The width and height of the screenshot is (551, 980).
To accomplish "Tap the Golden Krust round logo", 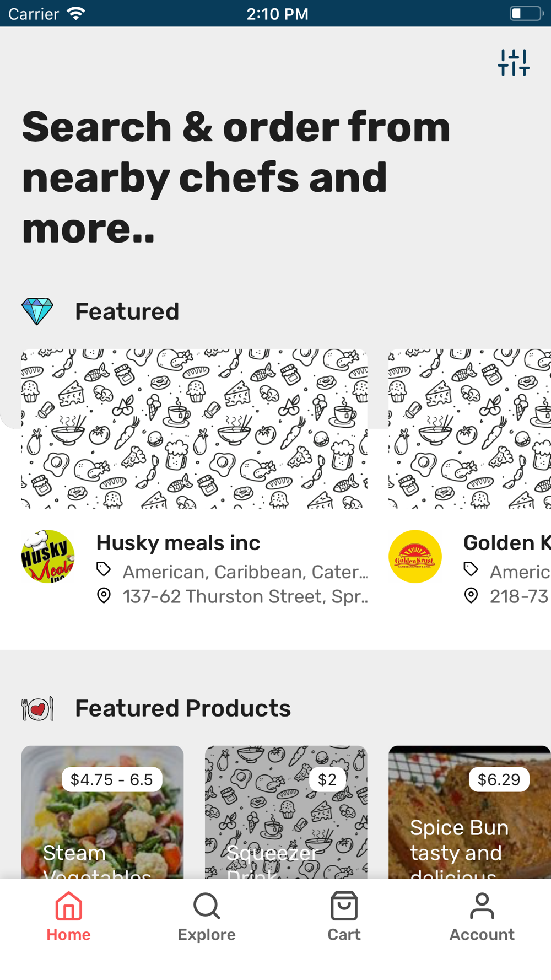I will coord(415,557).
